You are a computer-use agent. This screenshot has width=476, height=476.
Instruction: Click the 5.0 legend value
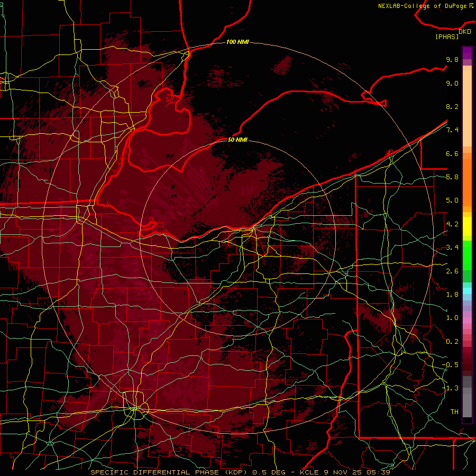[452, 200]
